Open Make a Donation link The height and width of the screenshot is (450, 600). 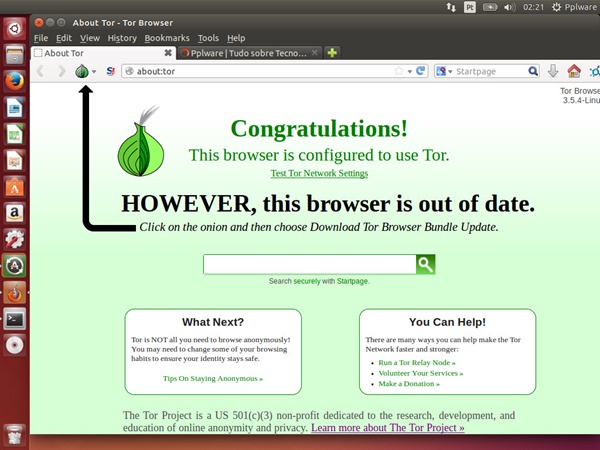[x=409, y=384]
